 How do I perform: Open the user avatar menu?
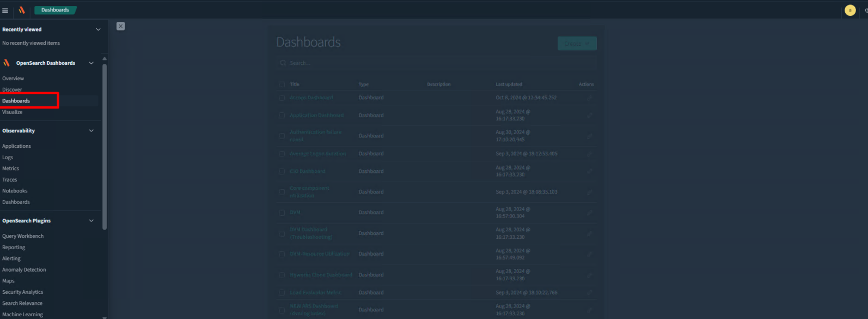[x=849, y=10]
